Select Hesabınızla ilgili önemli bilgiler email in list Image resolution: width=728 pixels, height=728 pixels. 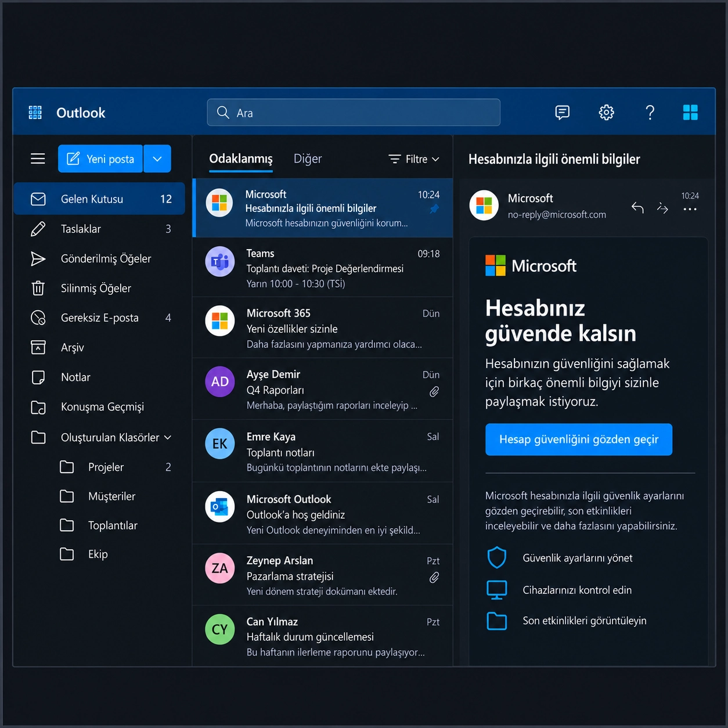(323, 208)
